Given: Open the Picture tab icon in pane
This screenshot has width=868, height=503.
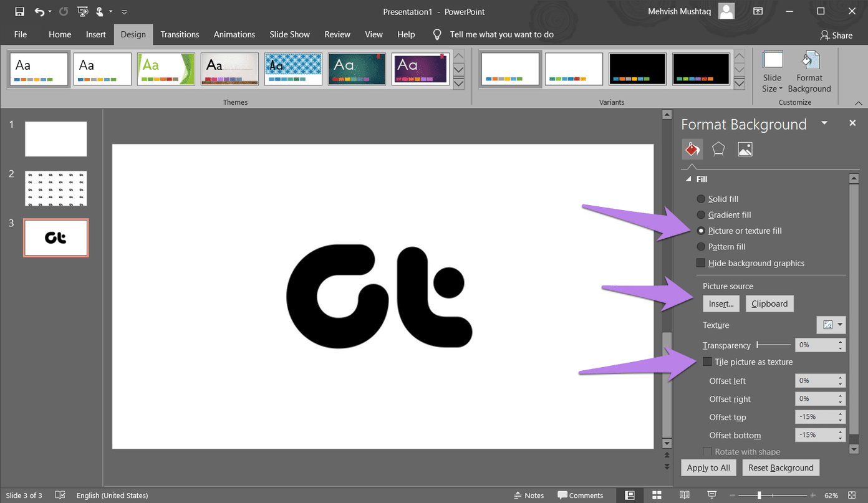Looking at the screenshot, I should [x=745, y=149].
